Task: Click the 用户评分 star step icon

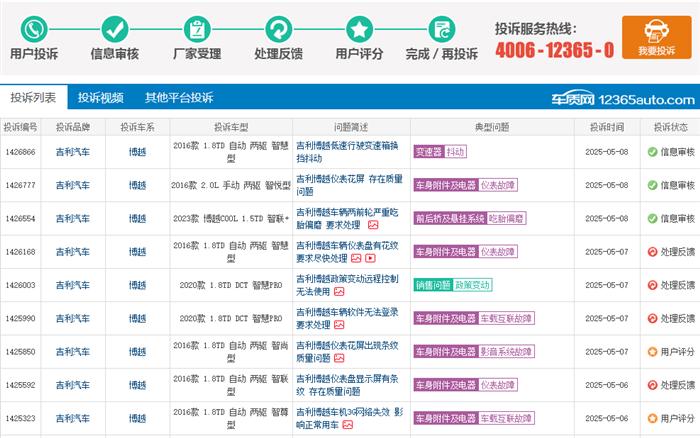Action: coord(359,29)
